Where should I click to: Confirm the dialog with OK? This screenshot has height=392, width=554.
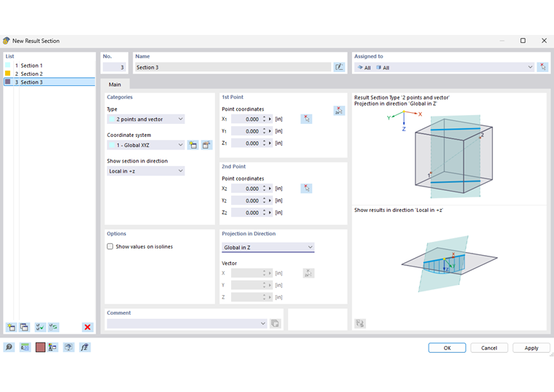coord(447,348)
